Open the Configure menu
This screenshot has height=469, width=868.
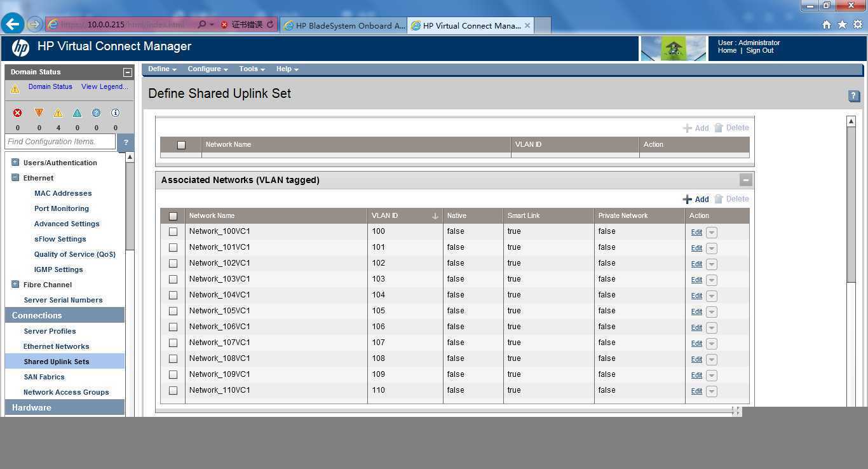[x=207, y=69]
